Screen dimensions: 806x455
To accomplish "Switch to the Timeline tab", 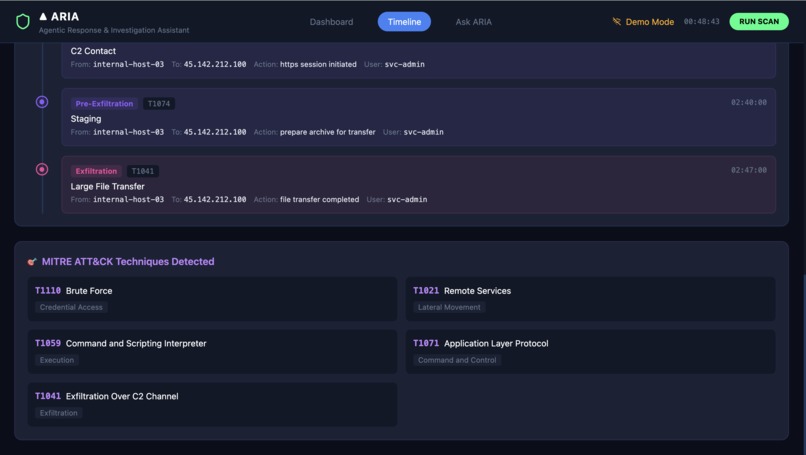I will coord(404,22).
